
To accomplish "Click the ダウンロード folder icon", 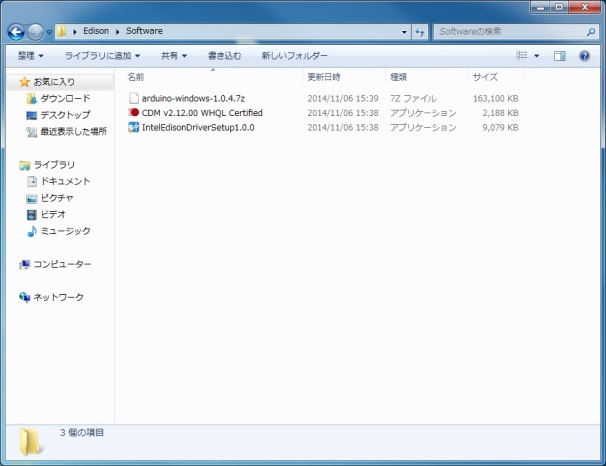I will pos(32,99).
